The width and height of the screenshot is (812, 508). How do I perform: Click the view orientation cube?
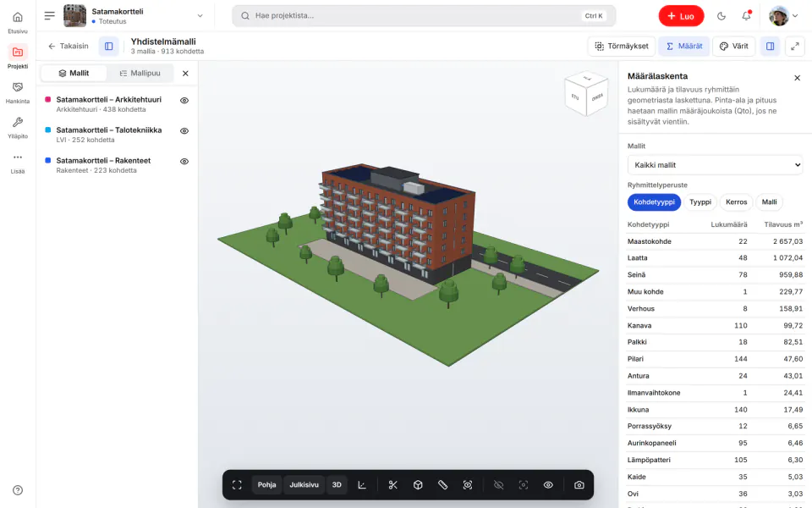coord(586,94)
